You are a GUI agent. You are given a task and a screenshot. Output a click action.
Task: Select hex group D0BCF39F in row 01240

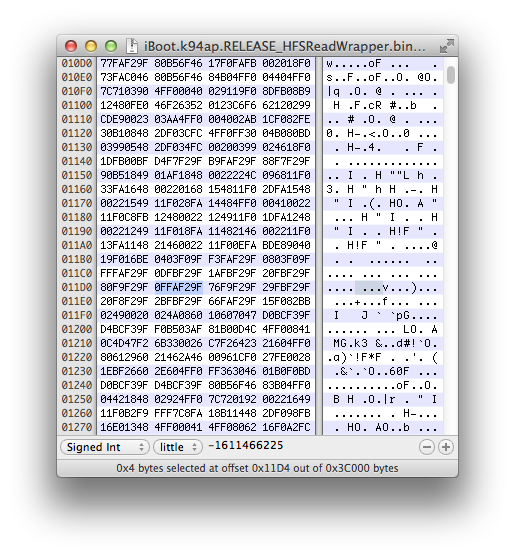(x=124, y=385)
